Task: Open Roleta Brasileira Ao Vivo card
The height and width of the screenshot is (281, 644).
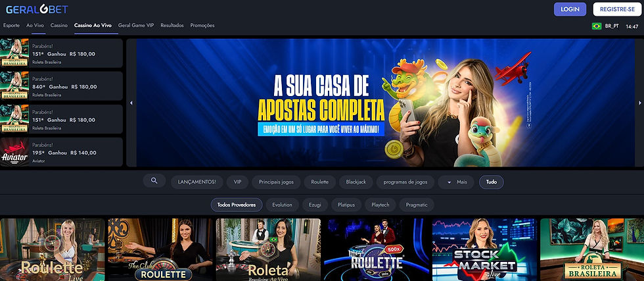Action: pyautogui.click(x=268, y=249)
